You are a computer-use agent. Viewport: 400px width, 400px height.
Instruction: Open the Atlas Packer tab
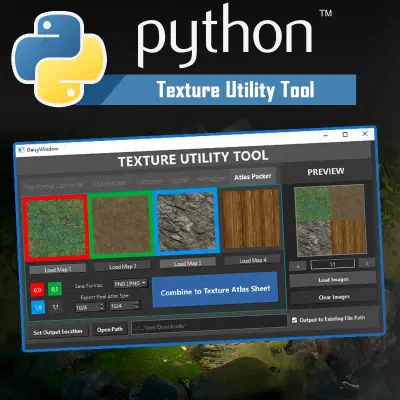pyautogui.click(x=253, y=176)
